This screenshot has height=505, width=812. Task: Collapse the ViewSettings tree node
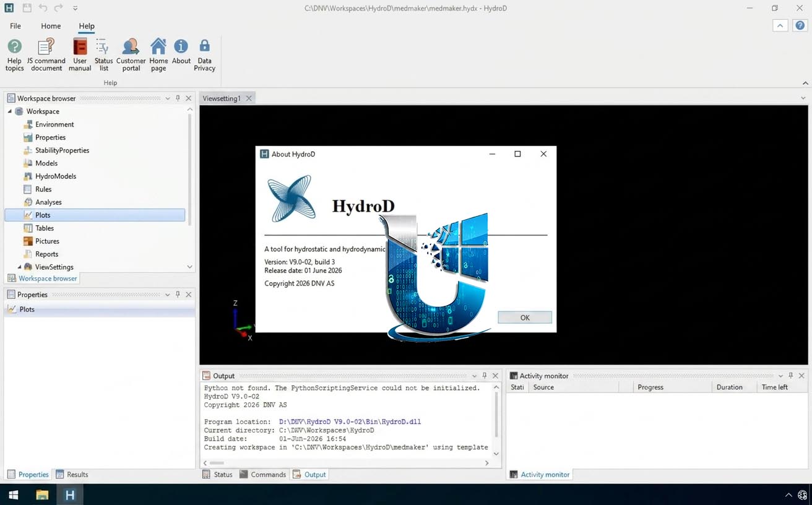tap(19, 267)
